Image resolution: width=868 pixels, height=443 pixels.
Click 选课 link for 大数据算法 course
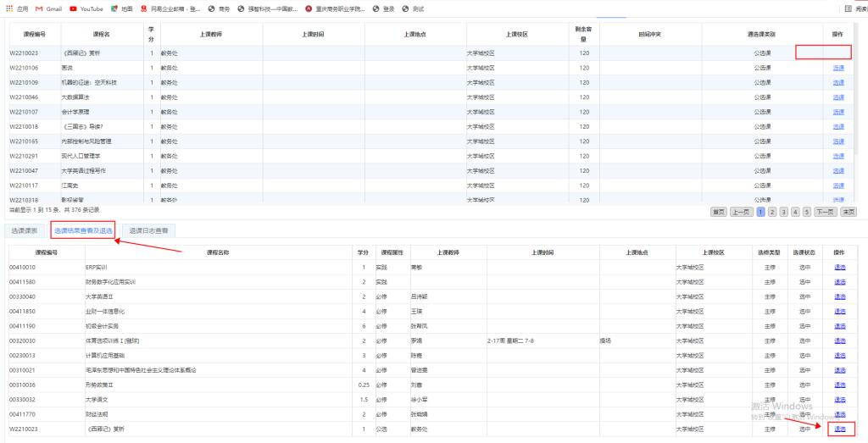tap(838, 97)
